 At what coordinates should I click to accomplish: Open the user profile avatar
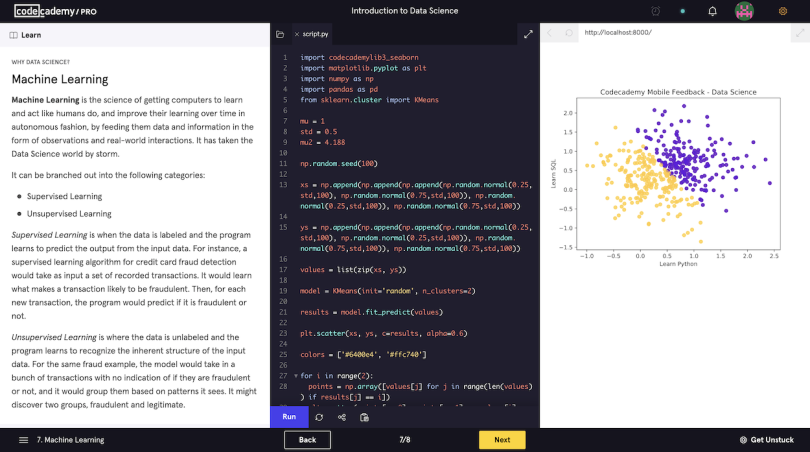click(x=744, y=11)
